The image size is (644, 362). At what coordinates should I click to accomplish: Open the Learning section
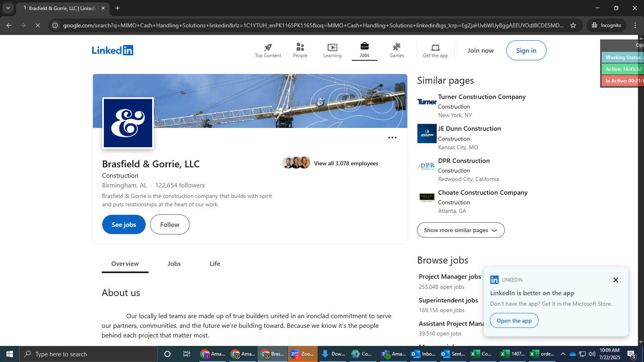(x=332, y=51)
